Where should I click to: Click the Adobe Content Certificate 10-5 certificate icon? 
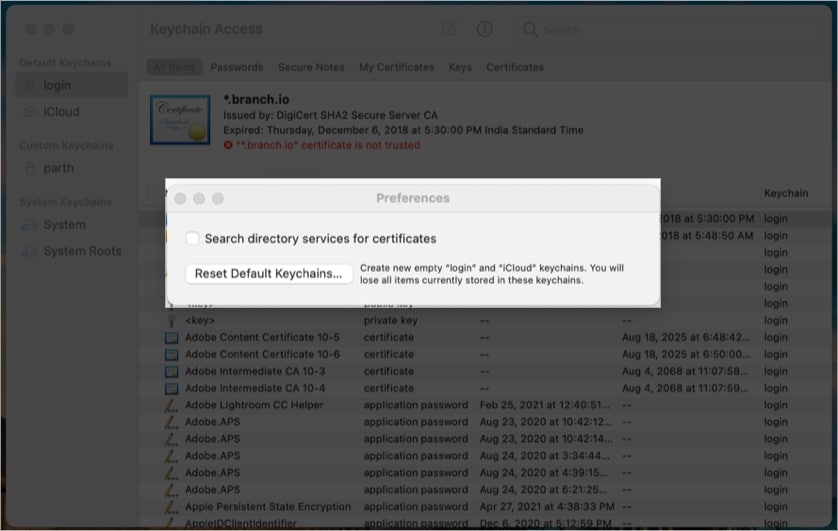point(172,338)
